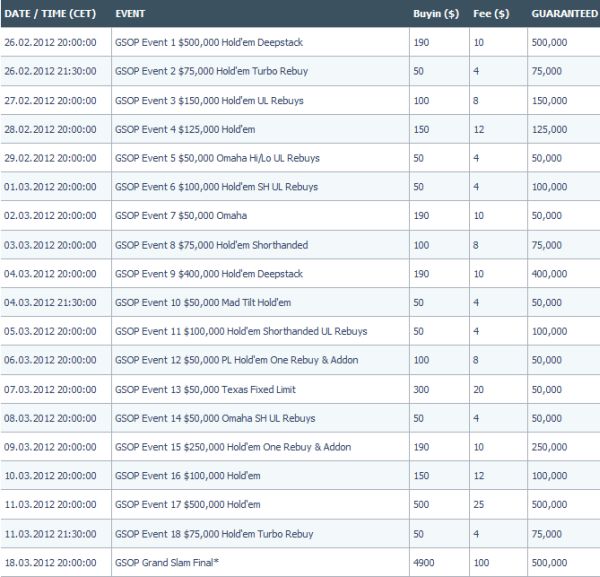This screenshot has width=600, height=577.
Task: Click date 02.03.2012 20:00:00
Action: [x=50, y=215]
